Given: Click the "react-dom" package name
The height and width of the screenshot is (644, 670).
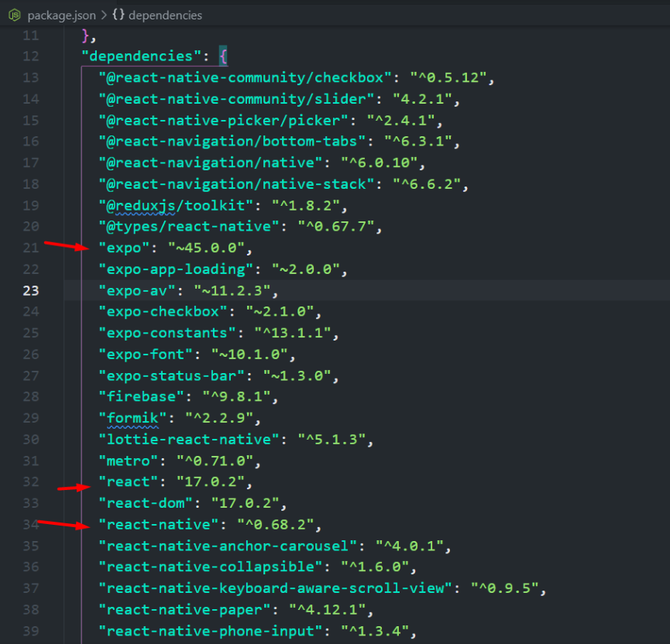Looking at the screenshot, I should coord(146,503).
